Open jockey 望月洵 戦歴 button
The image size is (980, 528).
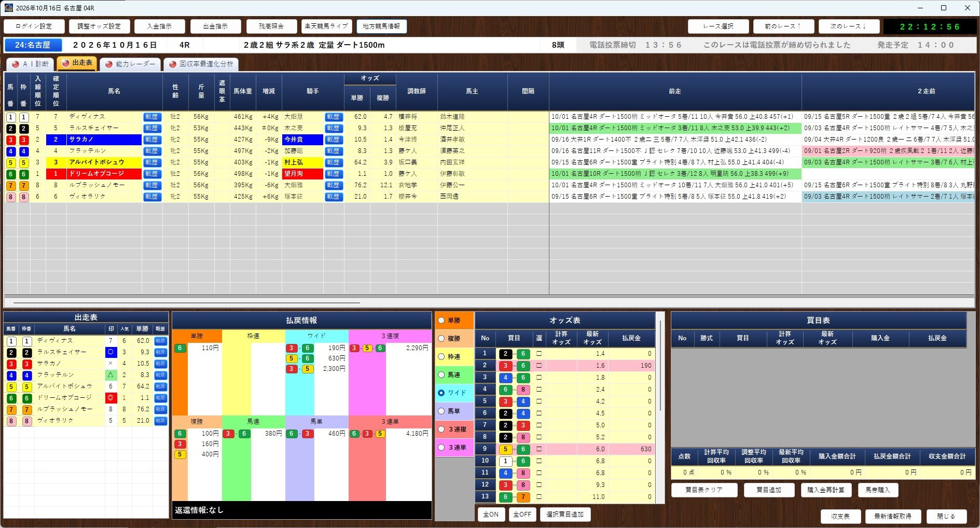333,174
